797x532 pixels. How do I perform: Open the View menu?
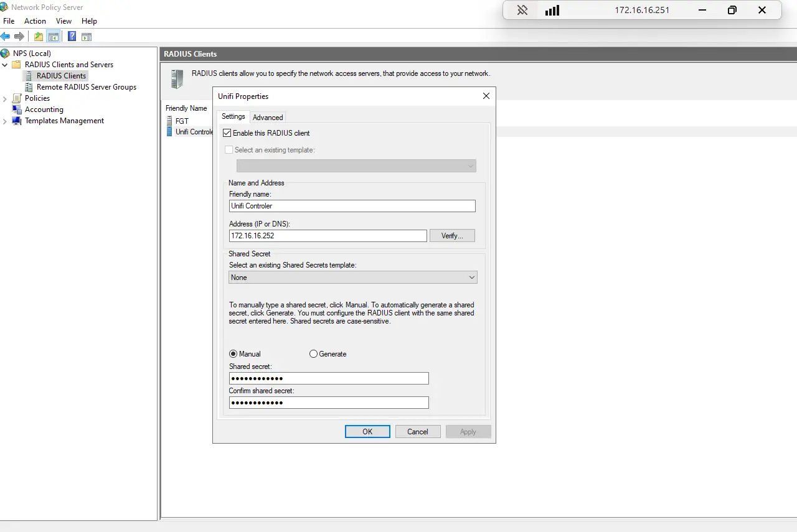coord(64,21)
